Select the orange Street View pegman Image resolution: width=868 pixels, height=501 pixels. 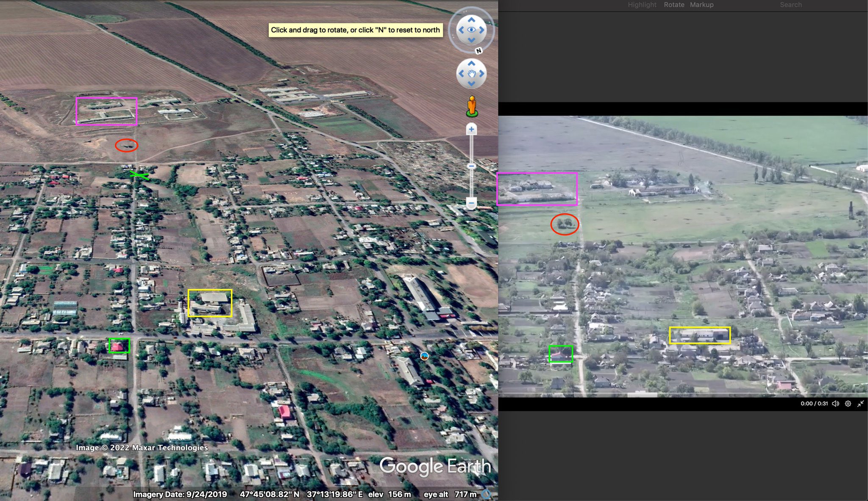pos(472,105)
